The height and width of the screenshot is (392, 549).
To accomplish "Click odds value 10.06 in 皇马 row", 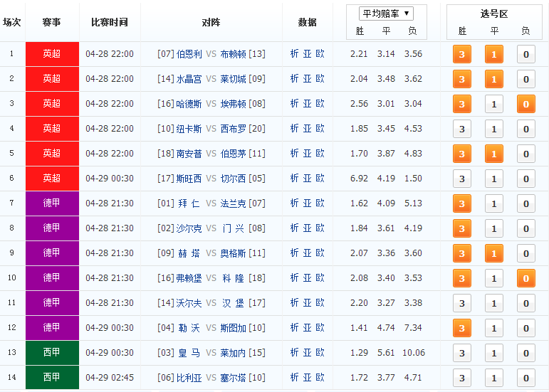I will coord(414,352).
